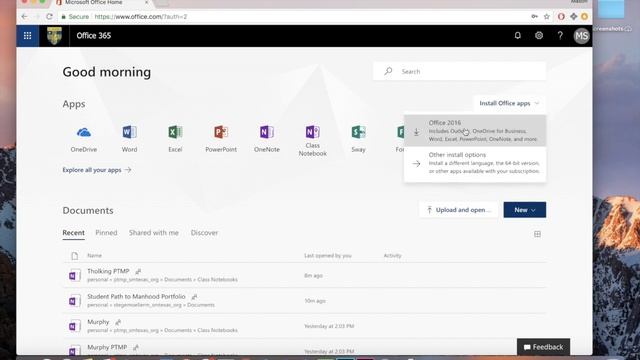The height and width of the screenshot is (360, 640).
Task: Launch the OneDrive app
Action: [x=84, y=139]
